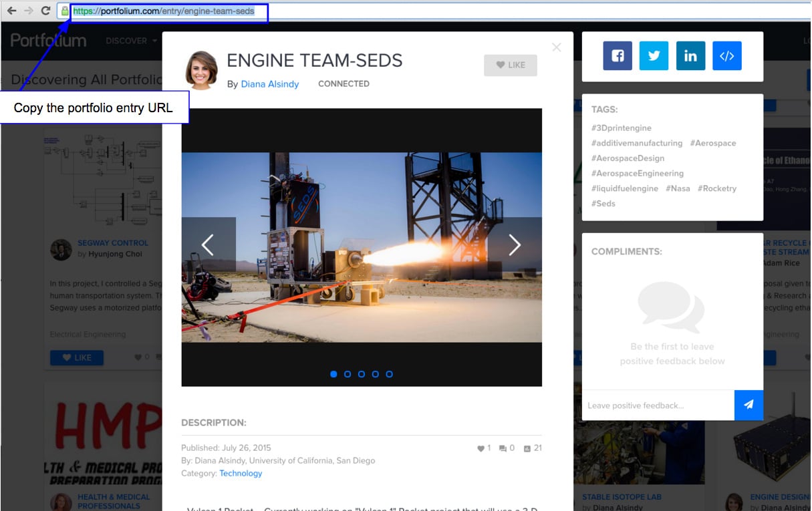This screenshot has width=812, height=511.
Task: Send feedback with paper plane button
Action: 749,405
